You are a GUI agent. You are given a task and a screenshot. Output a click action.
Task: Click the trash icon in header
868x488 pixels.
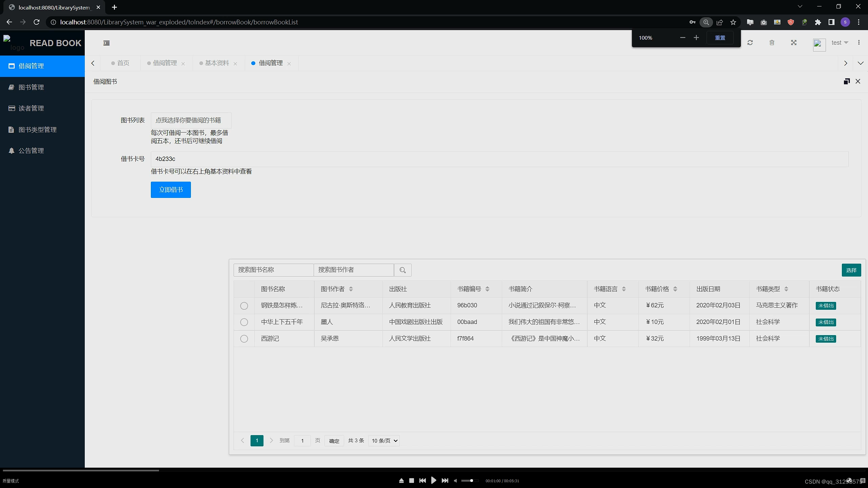[772, 43]
